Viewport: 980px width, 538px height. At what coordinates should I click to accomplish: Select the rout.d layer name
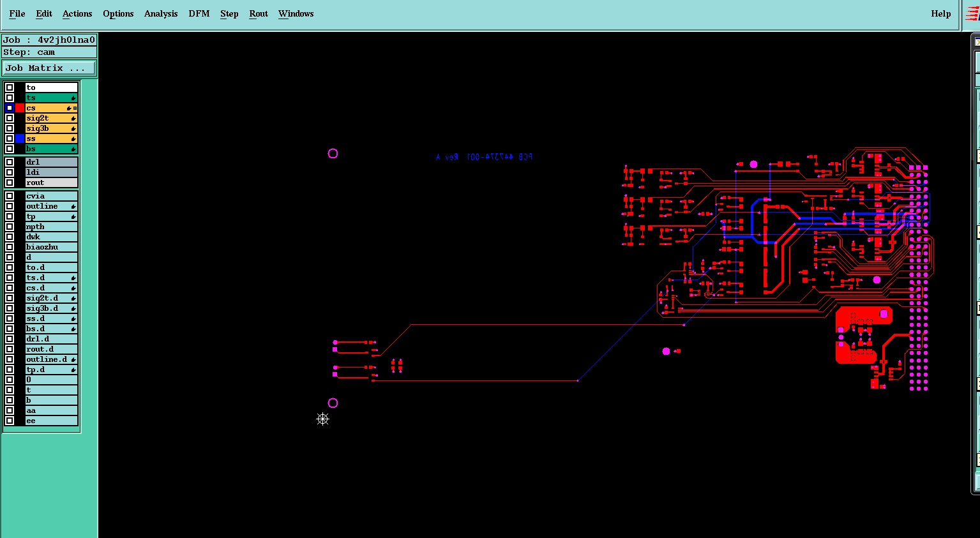51,349
